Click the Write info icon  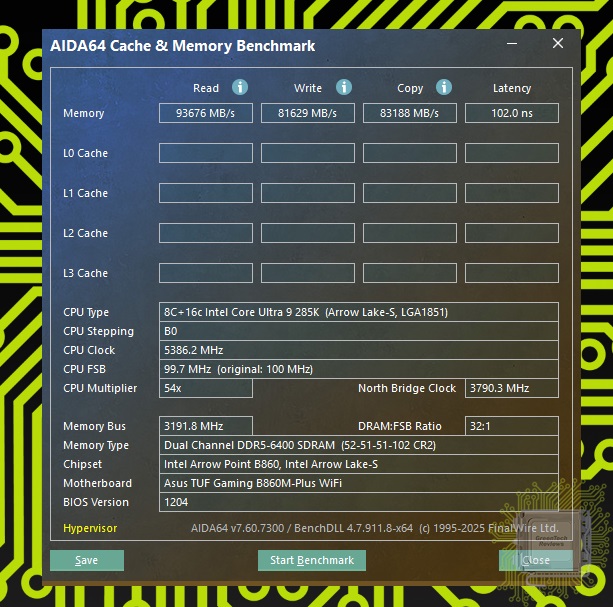click(x=344, y=87)
